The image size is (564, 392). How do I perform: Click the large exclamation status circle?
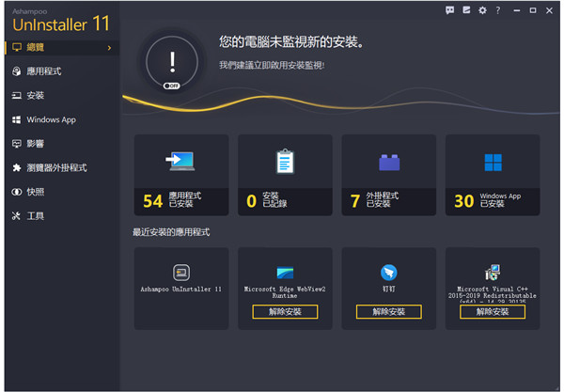[172, 62]
